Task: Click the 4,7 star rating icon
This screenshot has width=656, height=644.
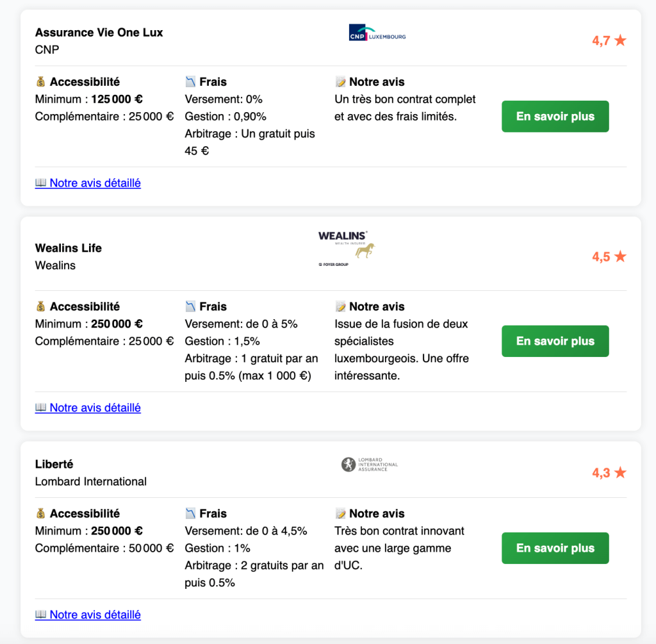Action: pyautogui.click(x=619, y=41)
